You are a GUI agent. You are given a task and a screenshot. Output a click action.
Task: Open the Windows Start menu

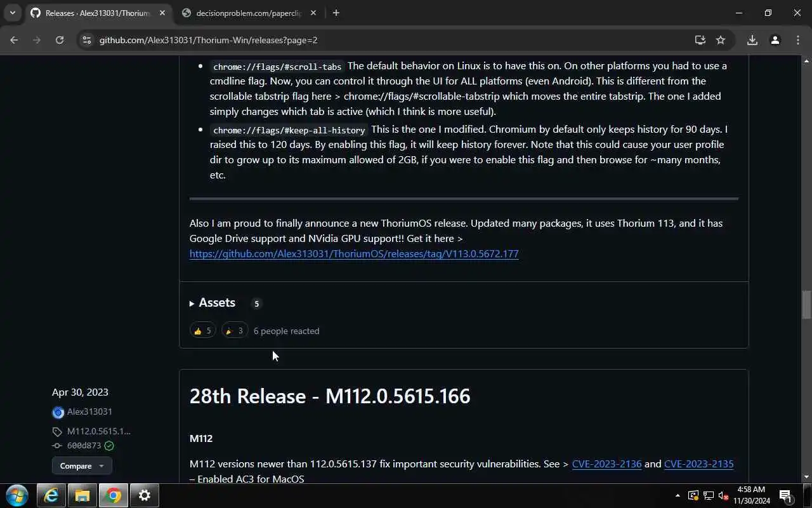pyautogui.click(x=17, y=495)
